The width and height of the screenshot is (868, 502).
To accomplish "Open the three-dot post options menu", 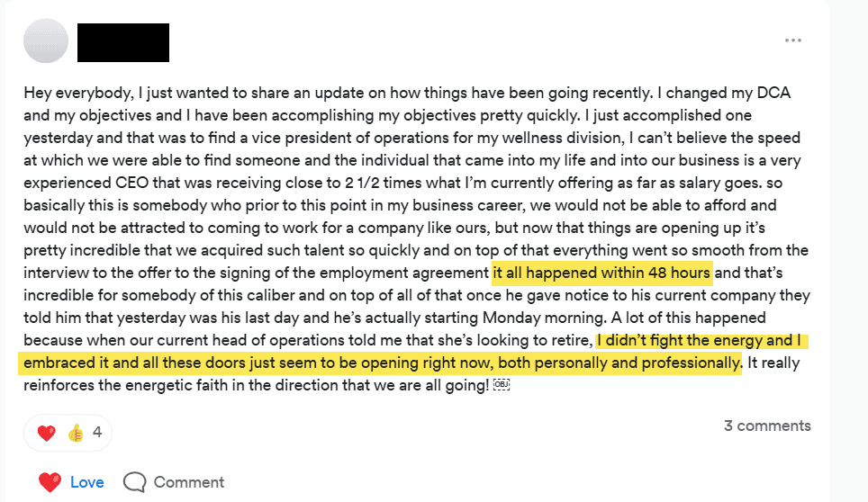I will click(792, 40).
